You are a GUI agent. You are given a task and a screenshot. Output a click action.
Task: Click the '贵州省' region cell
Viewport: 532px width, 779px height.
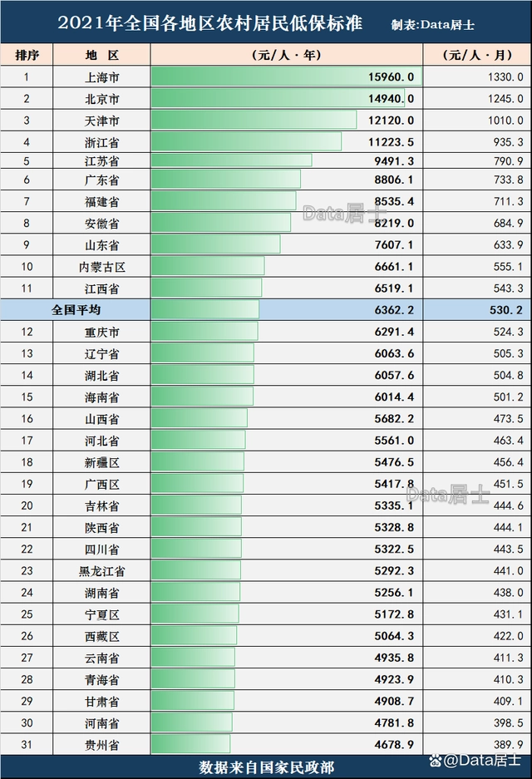[x=102, y=745]
